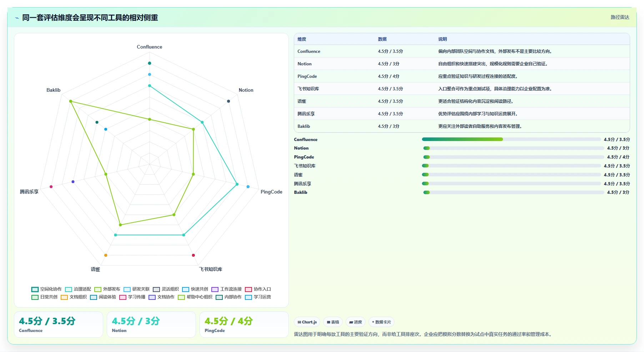644x352 pixels.
Task: Click the 阅读体验 legend swatch
Action: [x=94, y=297]
